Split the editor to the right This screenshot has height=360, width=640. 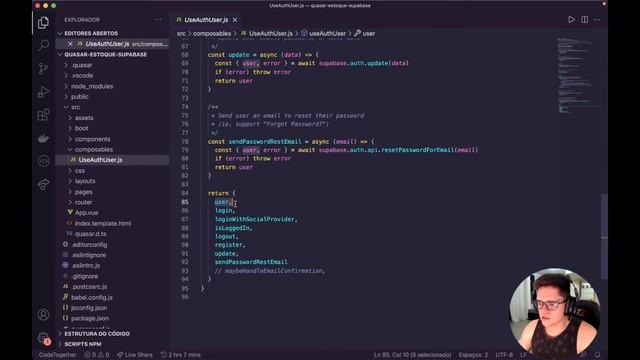click(x=584, y=20)
